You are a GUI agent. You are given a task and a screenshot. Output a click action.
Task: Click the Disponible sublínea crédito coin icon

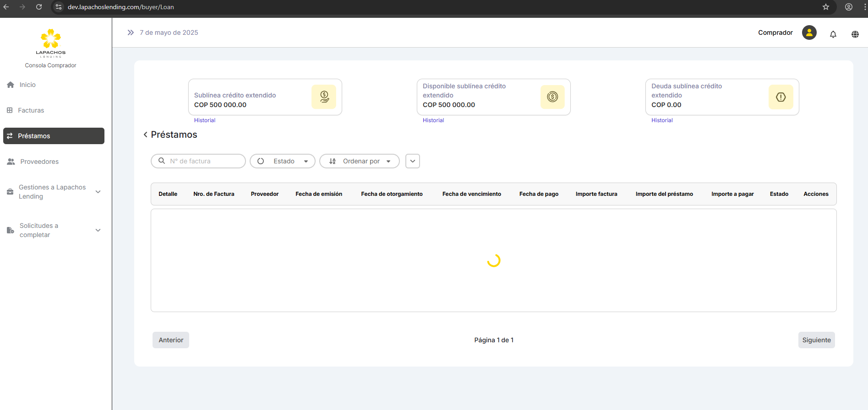click(552, 97)
